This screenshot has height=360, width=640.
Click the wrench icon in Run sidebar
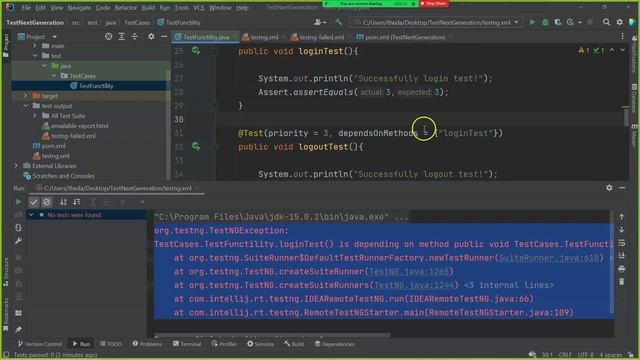[18, 241]
